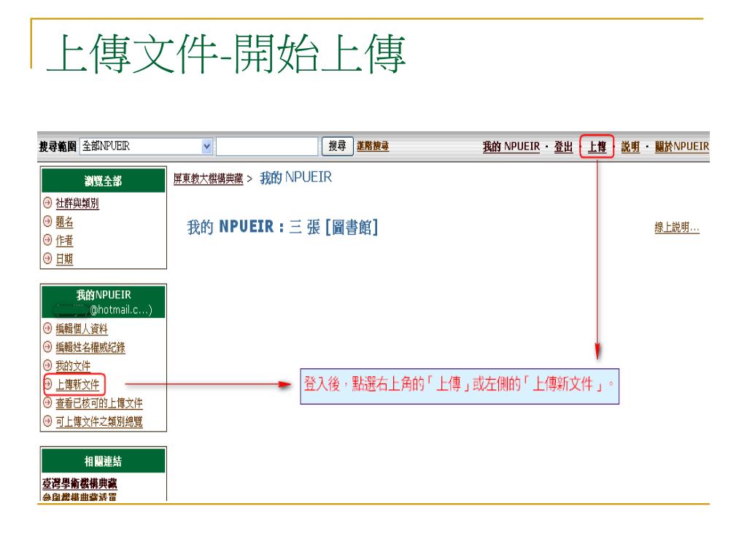Click the 我的NPUEIR sidebar panel header
This screenshot has height=560, width=747.
pyautogui.click(x=104, y=301)
